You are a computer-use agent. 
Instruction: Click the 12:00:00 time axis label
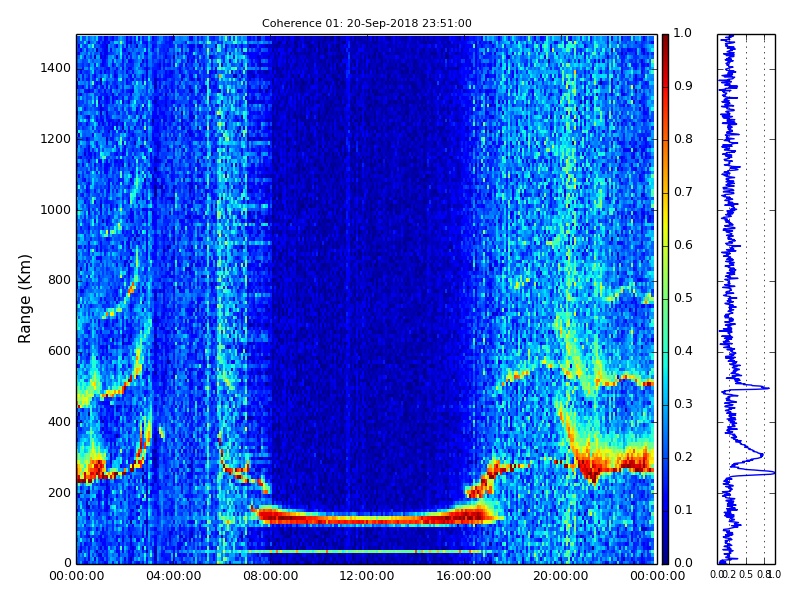tap(367, 576)
